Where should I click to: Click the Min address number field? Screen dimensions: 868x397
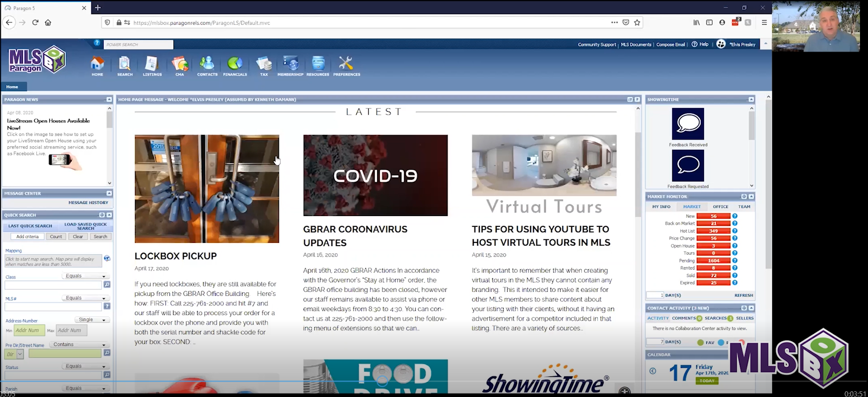29,330
